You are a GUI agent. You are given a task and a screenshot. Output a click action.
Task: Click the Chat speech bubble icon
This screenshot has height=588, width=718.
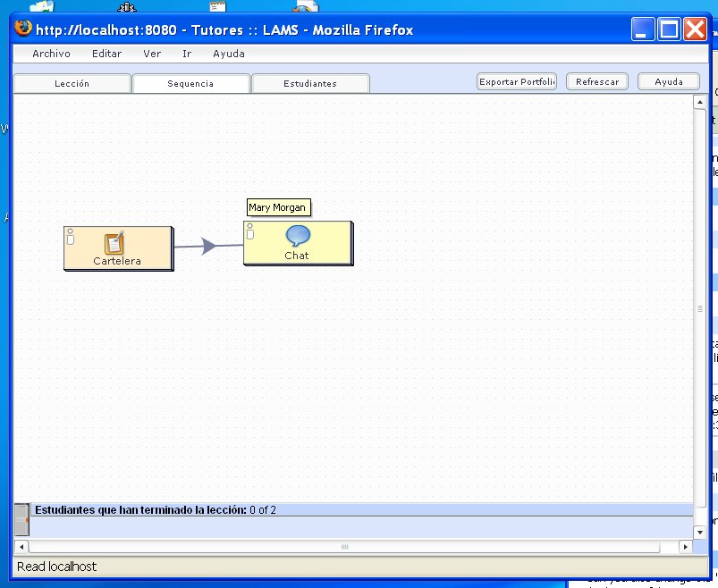click(x=297, y=236)
